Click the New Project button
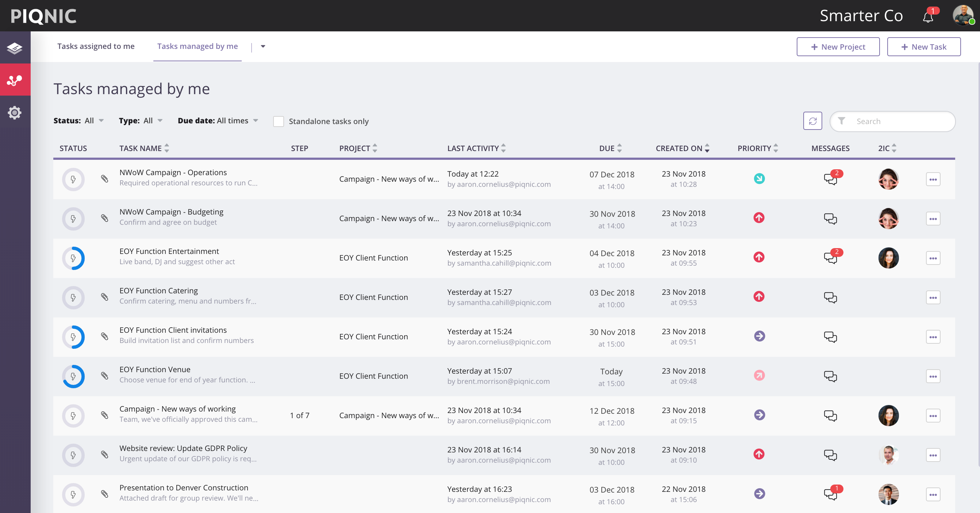 coord(838,47)
